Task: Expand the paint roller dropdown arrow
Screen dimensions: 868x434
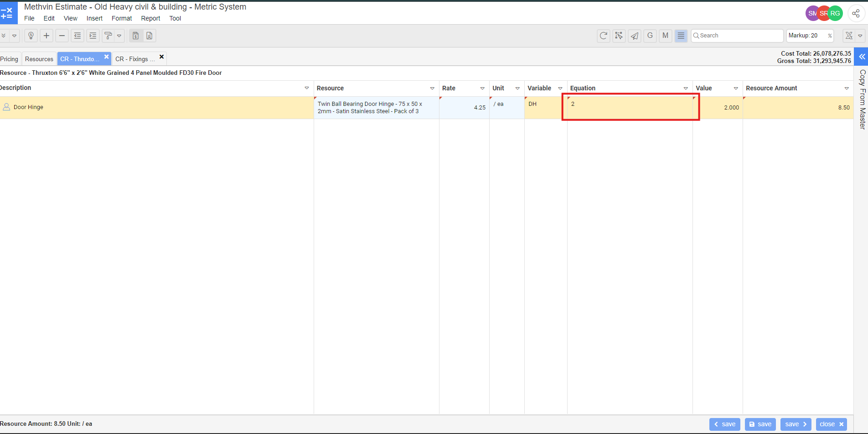Action: point(119,36)
